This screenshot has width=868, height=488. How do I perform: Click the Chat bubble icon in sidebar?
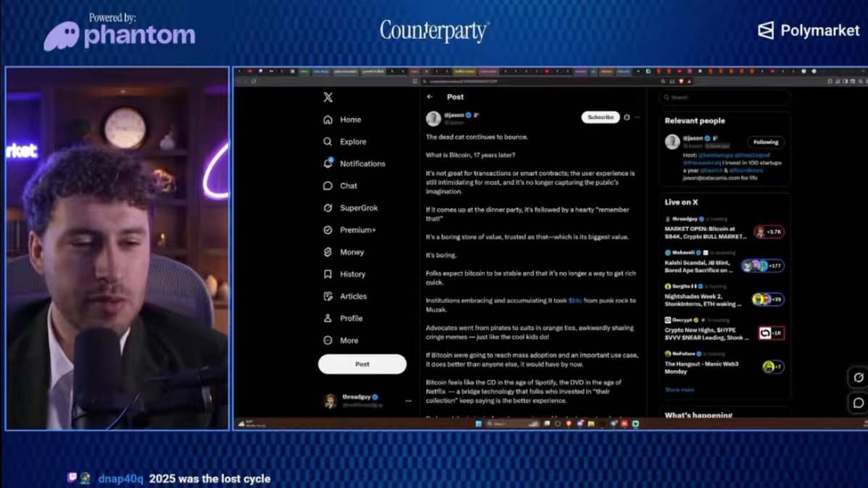pyautogui.click(x=328, y=186)
